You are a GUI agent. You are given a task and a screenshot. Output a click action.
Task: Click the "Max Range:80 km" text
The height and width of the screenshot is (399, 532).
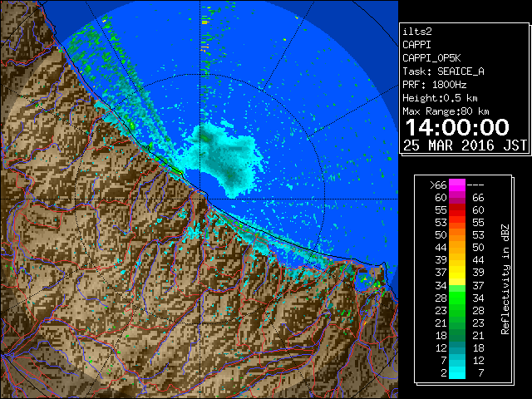(x=446, y=111)
